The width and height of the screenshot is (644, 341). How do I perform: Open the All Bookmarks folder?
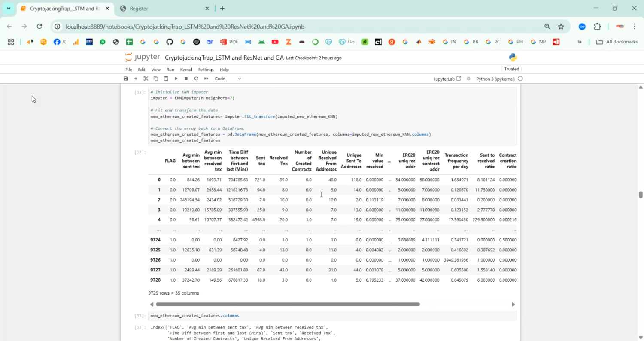pos(617,42)
